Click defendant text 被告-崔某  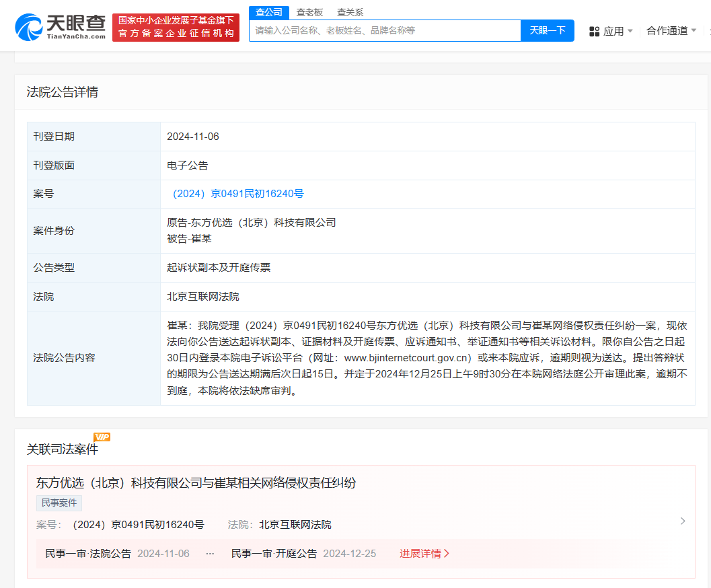click(x=189, y=239)
